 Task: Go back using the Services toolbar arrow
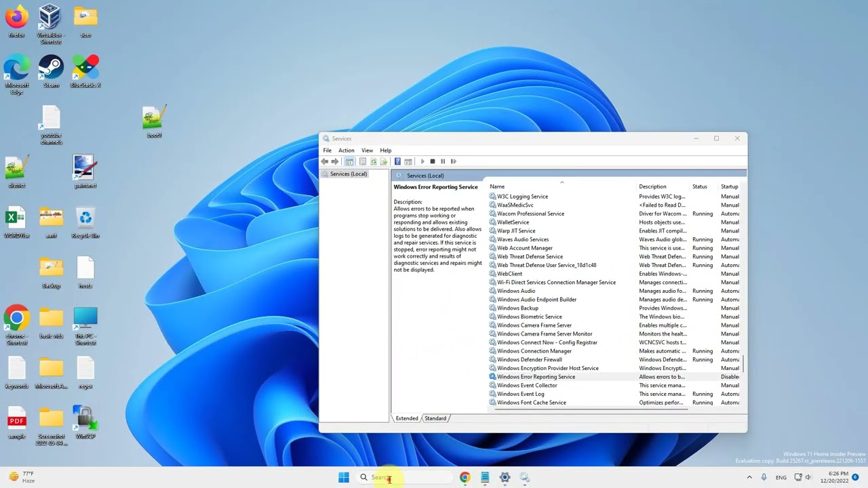click(325, 161)
